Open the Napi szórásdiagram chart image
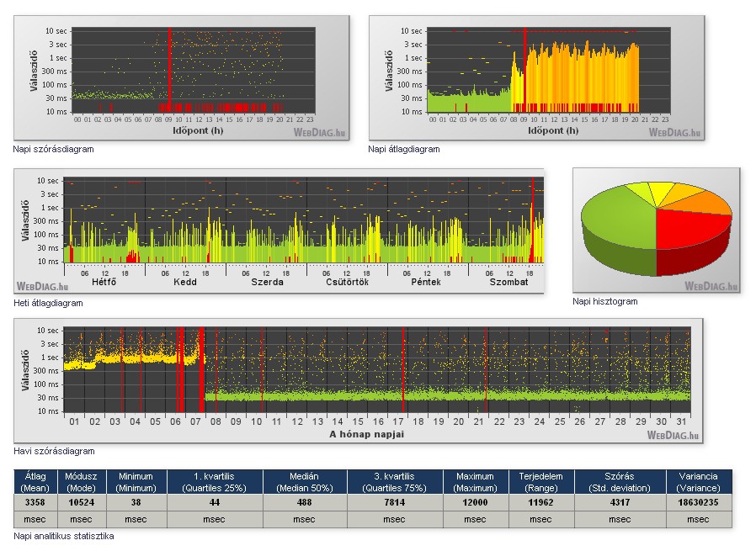Image resolution: width=756 pixels, height=551 pixels. 181,77
